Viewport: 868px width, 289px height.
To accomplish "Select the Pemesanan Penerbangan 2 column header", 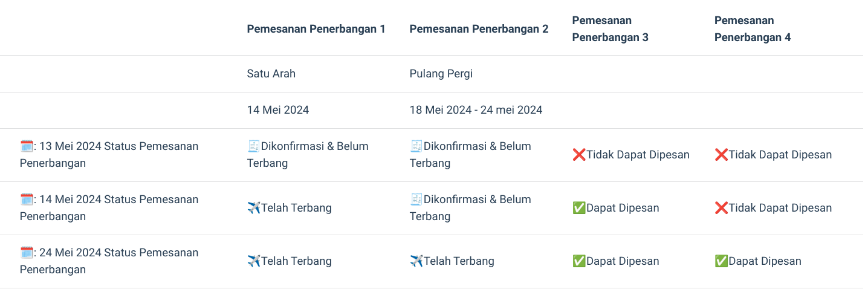I will tap(479, 28).
